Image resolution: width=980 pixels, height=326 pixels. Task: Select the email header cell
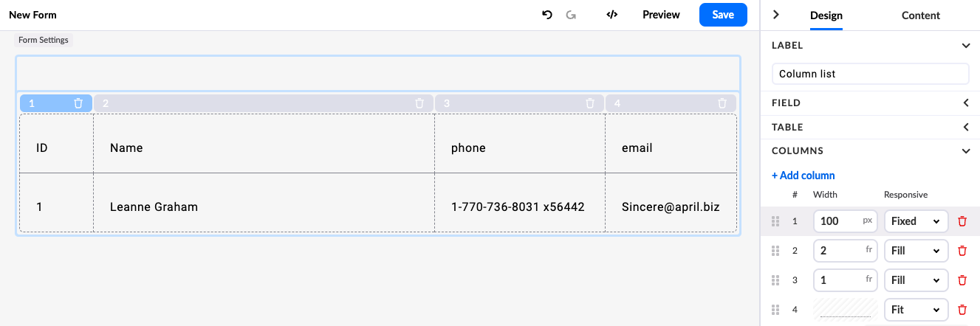[671, 144]
